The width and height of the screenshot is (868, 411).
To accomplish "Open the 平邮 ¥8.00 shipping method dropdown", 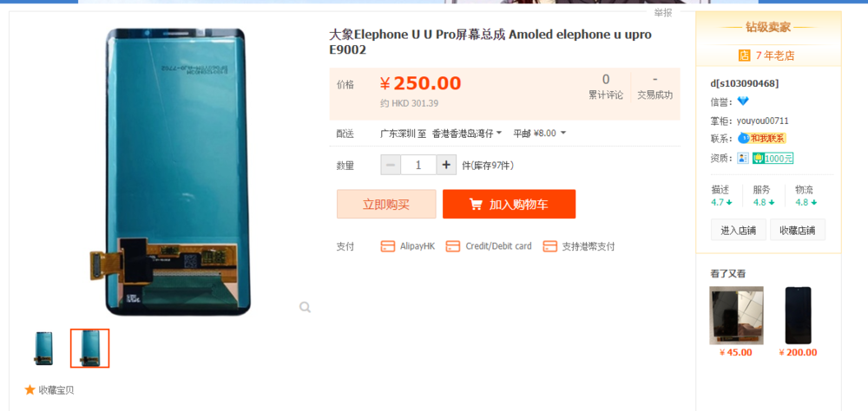I will coord(540,134).
